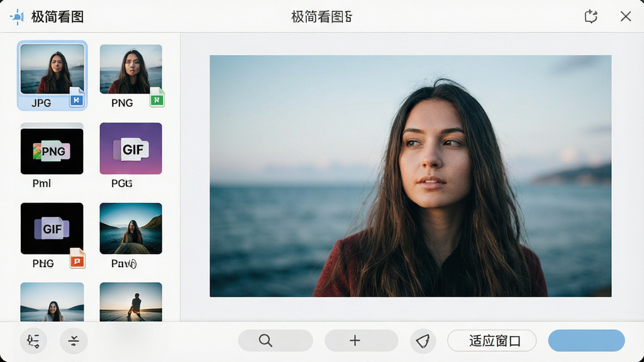This screenshot has height=362, width=644.
Task: Open the purple GIF thumbnail
Action: (x=131, y=148)
